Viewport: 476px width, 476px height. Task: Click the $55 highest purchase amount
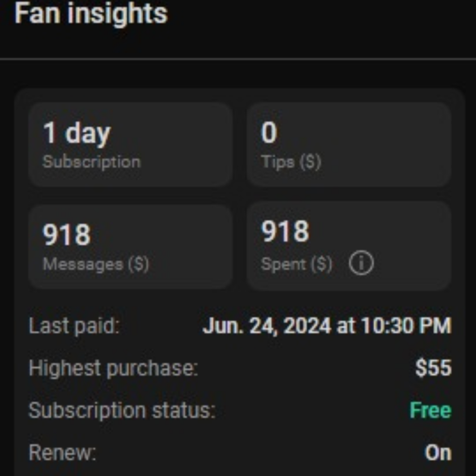click(434, 368)
